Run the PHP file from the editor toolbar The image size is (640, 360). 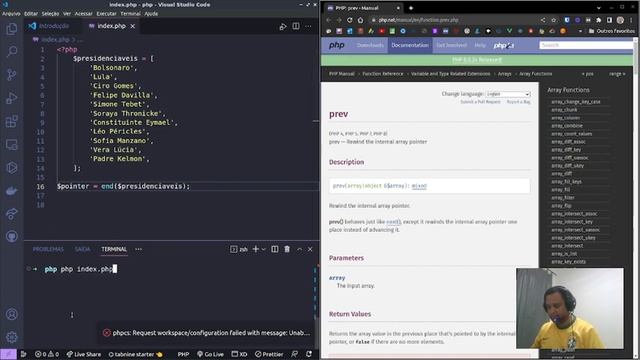pos(283,27)
